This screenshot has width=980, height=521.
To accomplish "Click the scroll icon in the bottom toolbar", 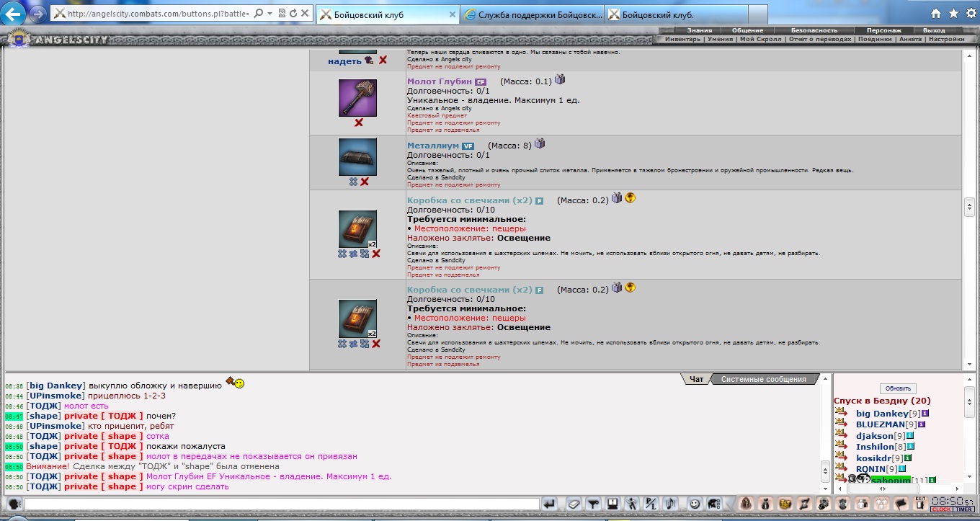I will click(x=804, y=503).
